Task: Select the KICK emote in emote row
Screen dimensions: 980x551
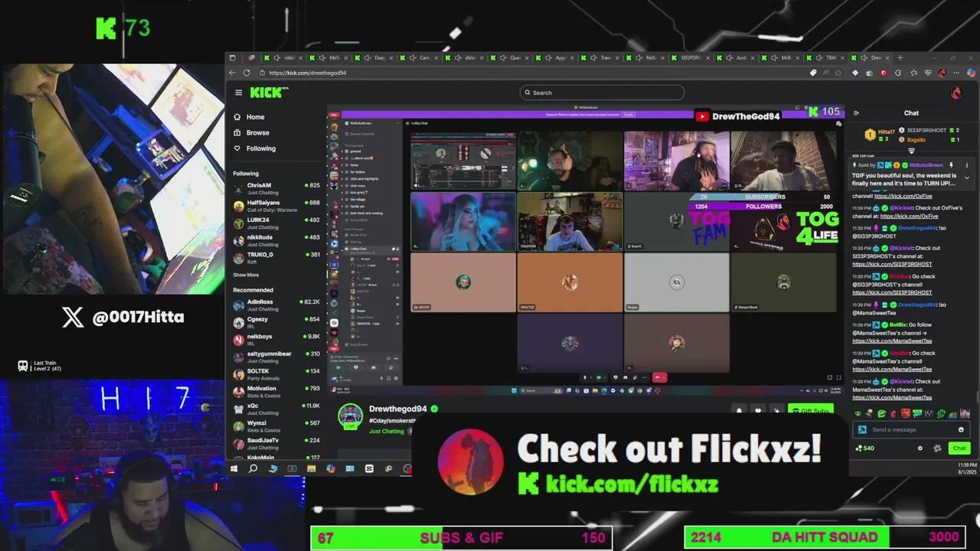Action: coord(917,414)
